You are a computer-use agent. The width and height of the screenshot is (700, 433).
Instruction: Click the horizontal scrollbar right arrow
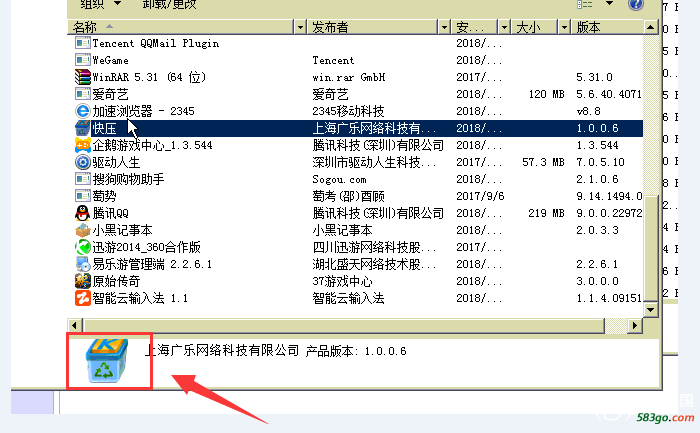pyautogui.click(x=634, y=326)
